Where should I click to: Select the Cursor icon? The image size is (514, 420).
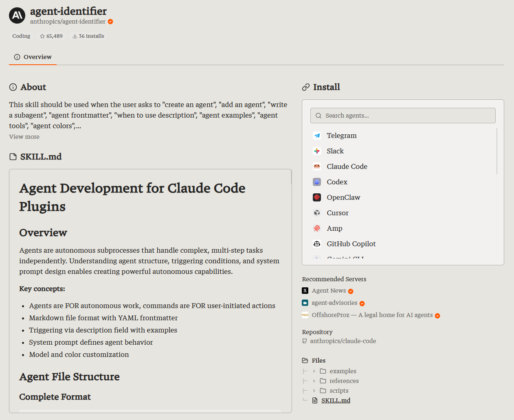(x=317, y=213)
